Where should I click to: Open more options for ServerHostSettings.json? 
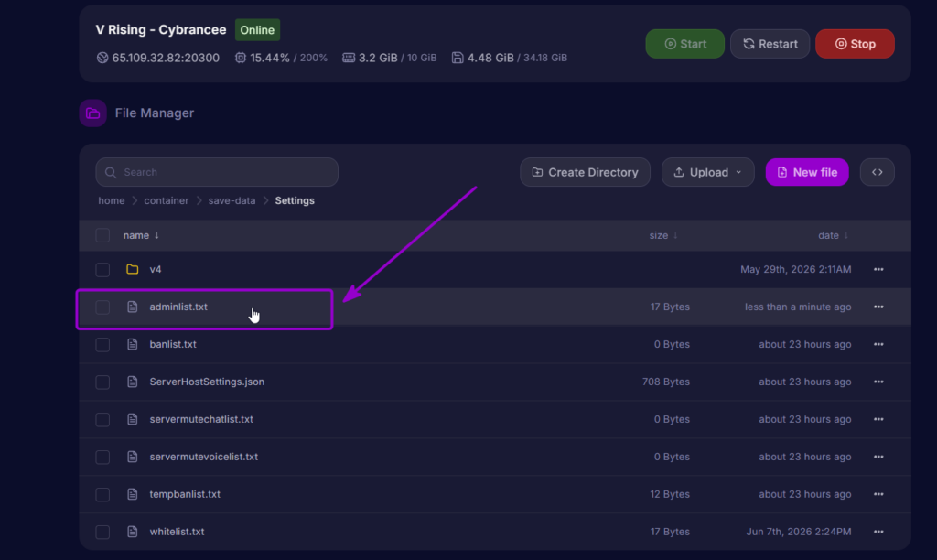[x=878, y=382]
